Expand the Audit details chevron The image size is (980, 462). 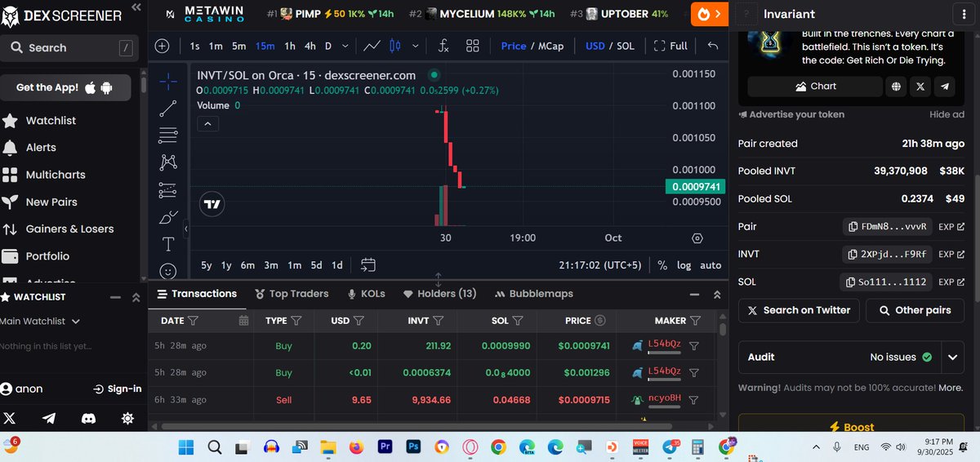point(952,357)
